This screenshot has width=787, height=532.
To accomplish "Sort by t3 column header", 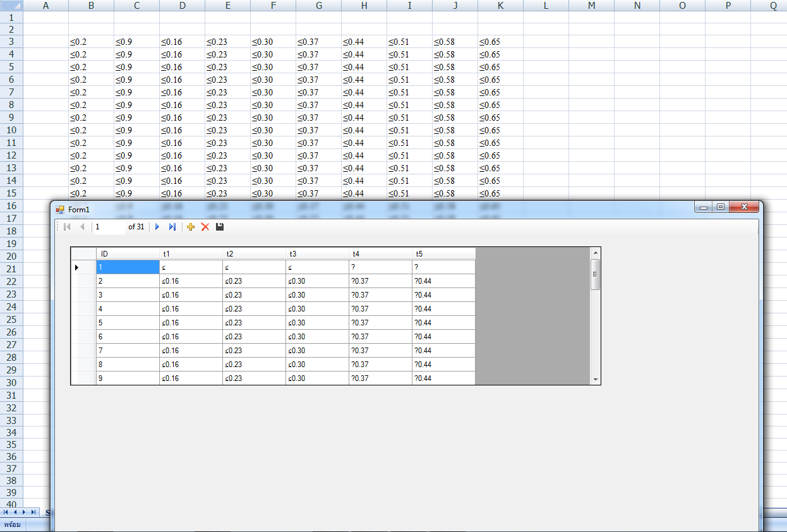I will pos(317,254).
